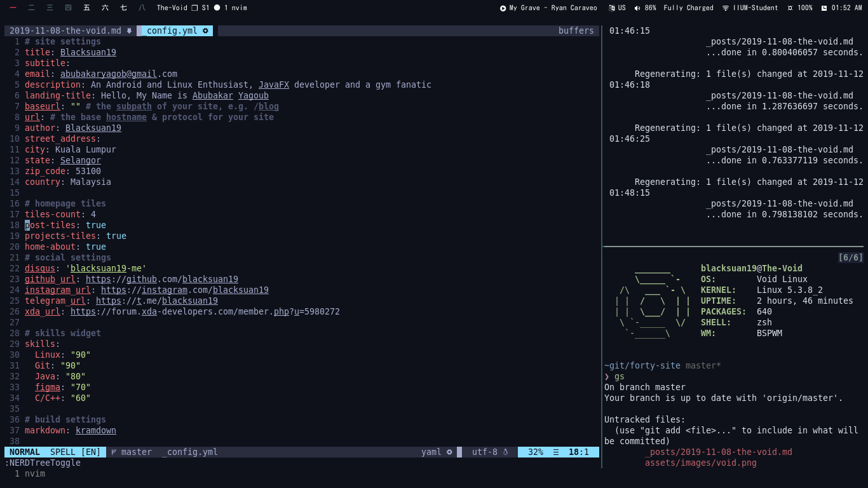Click the buffers label in the tabline
This screenshot has height=488, width=868.
[x=576, y=30]
